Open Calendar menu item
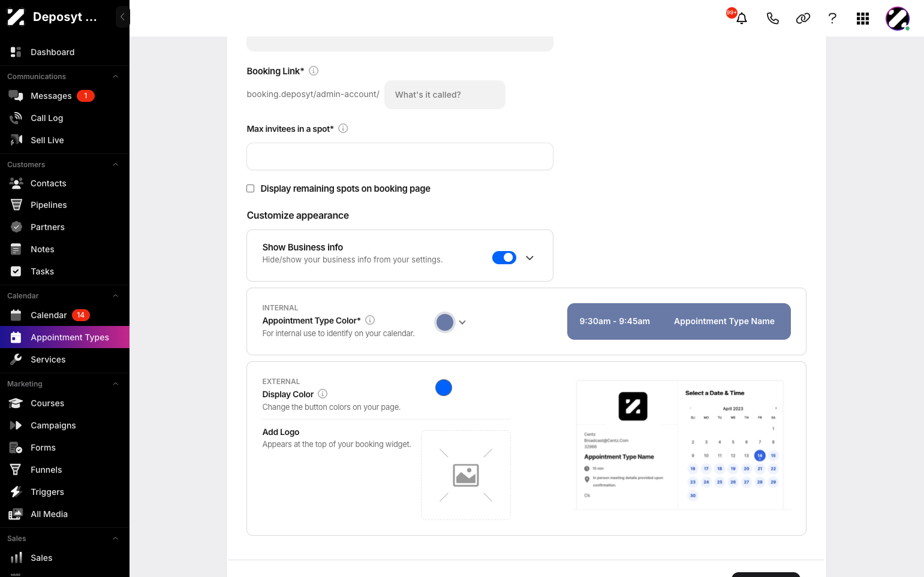This screenshot has height=577, width=924. point(65,315)
